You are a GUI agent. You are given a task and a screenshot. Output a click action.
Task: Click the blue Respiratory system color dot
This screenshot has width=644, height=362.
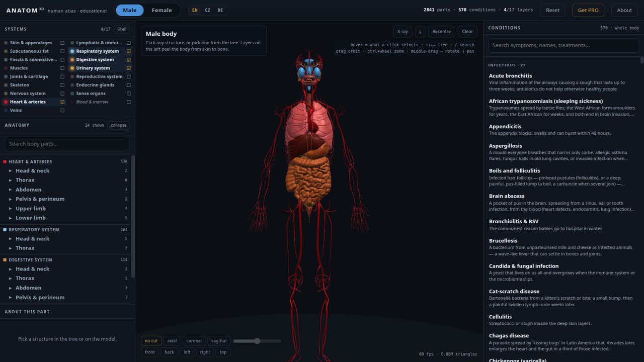[72, 51]
